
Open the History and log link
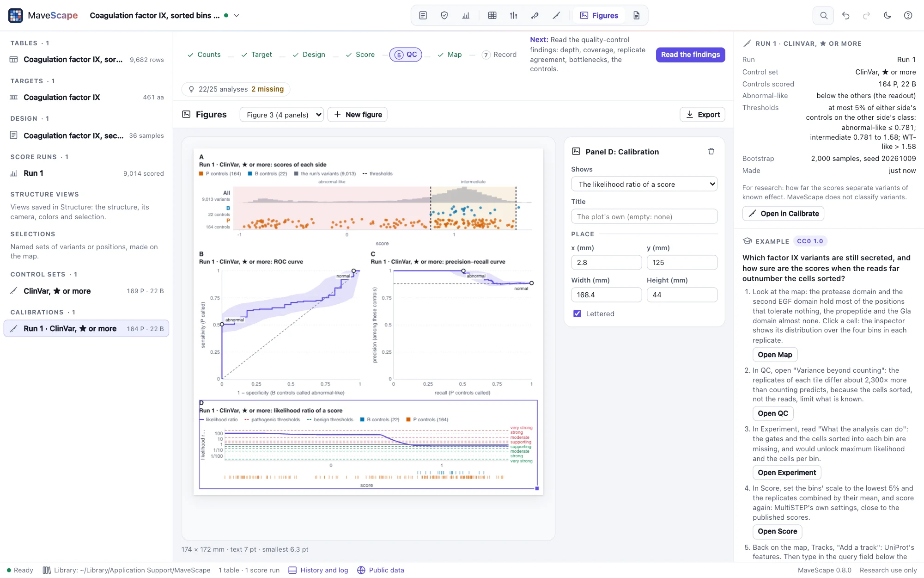click(x=318, y=570)
